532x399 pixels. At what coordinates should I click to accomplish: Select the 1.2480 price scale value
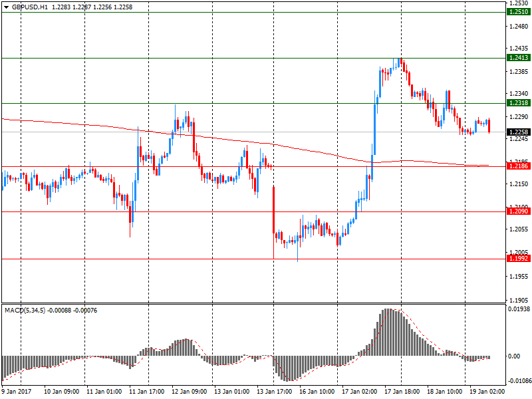519,26
